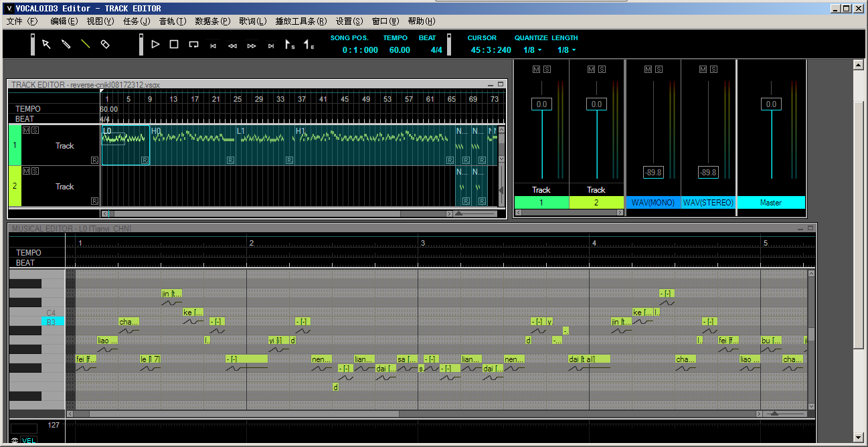The width and height of the screenshot is (868, 447).
Task: Click the B3 piano key label
Action: coord(52,322)
